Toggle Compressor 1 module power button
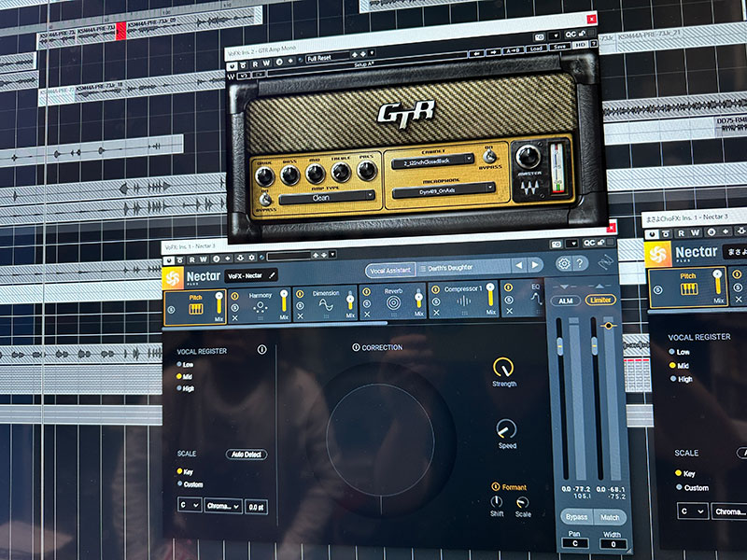This screenshot has width=747, height=560. point(435,289)
